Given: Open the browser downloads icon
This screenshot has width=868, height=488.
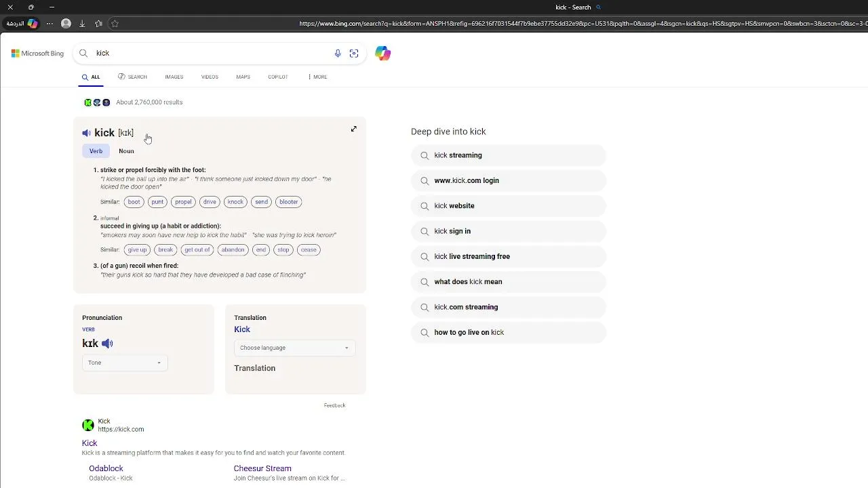Looking at the screenshot, I should coord(82,23).
